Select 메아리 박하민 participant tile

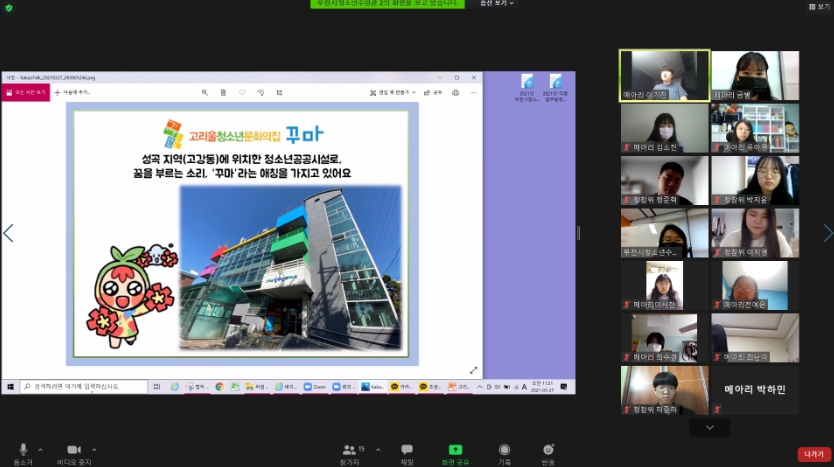pyautogui.click(x=755, y=390)
